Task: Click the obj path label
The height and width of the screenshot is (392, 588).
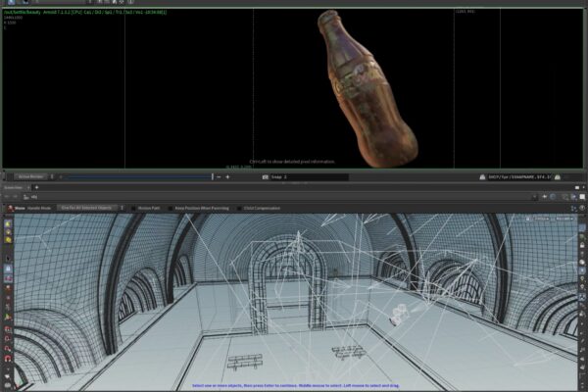Action: point(34,197)
